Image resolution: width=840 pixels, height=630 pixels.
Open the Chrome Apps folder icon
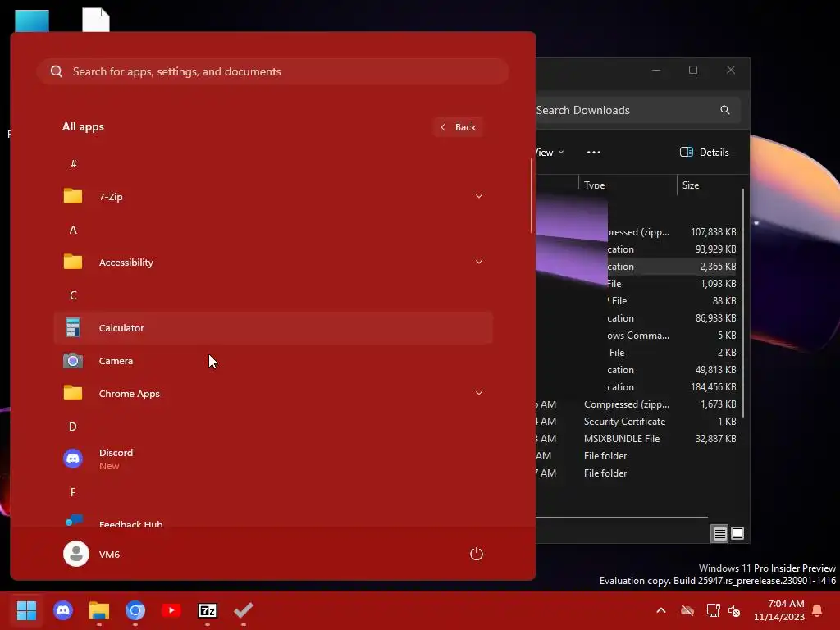click(x=73, y=393)
